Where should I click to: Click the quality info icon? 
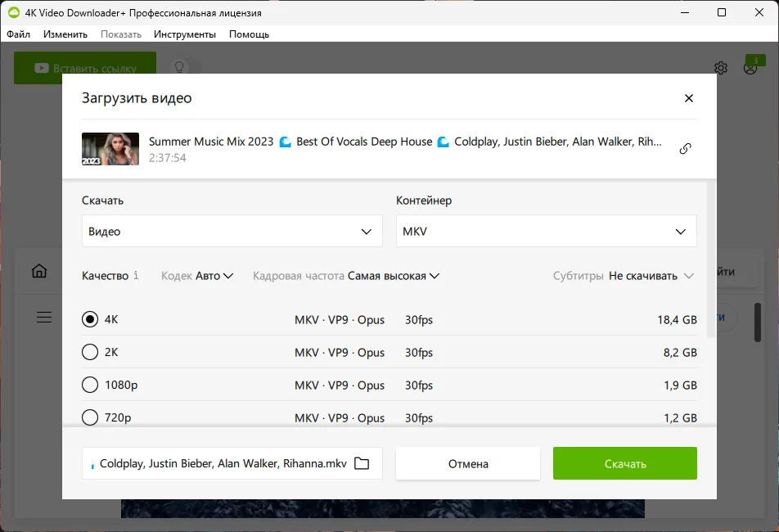[x=136, y=276]
